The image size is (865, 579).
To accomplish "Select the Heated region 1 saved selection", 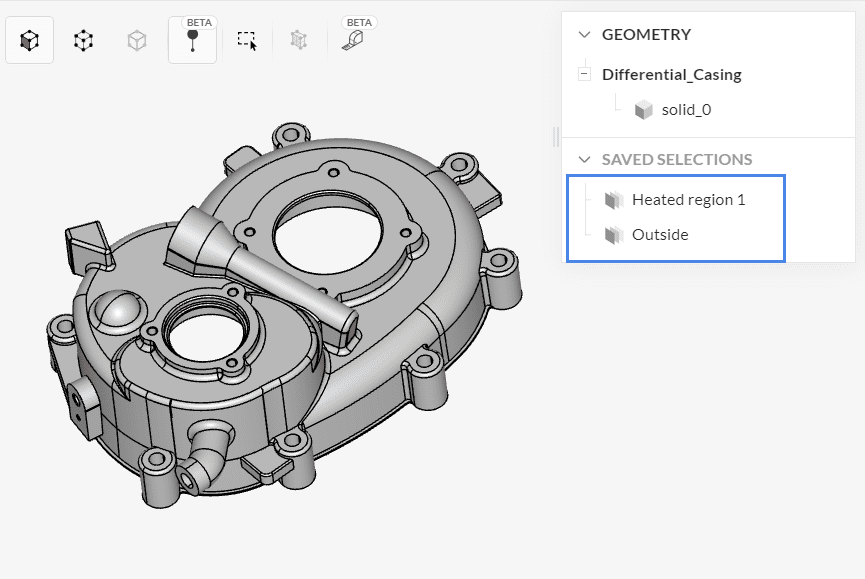I will tap(688, 200).
